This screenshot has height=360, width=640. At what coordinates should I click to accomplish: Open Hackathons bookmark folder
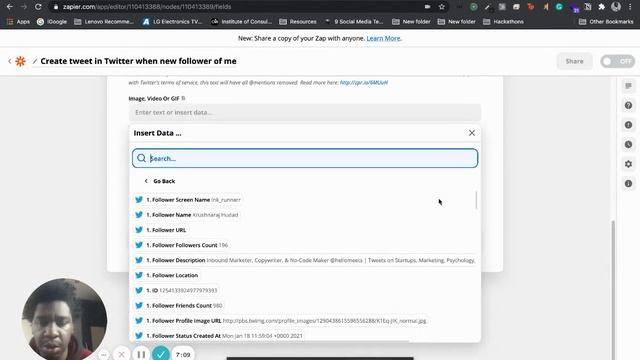tap(503, 22)
